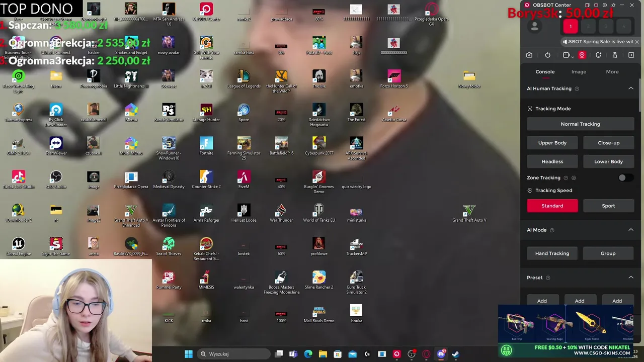Screen dimensions: 644x362
Task: Select the Cyberpunk 2077 desktop icon
Action: (319, 147)
